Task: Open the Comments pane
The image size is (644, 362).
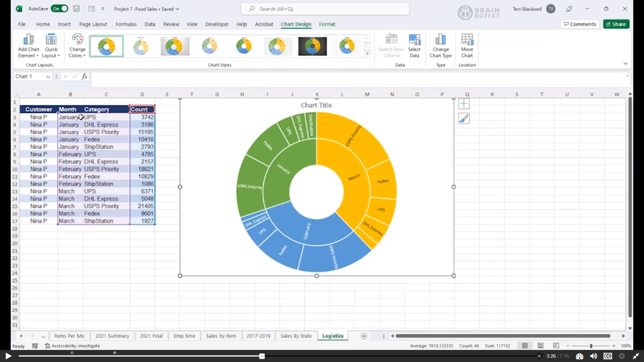Action: tap(580, 24)
